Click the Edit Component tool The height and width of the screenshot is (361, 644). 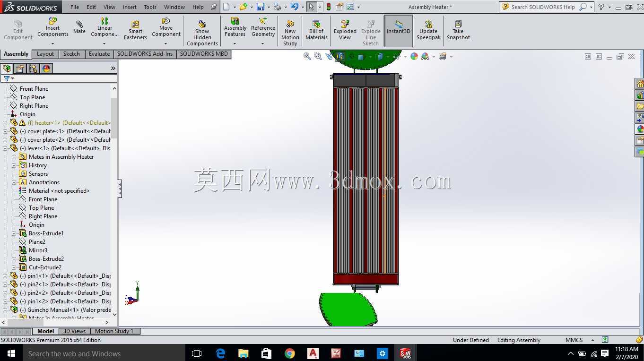click(x=18, y=31)
